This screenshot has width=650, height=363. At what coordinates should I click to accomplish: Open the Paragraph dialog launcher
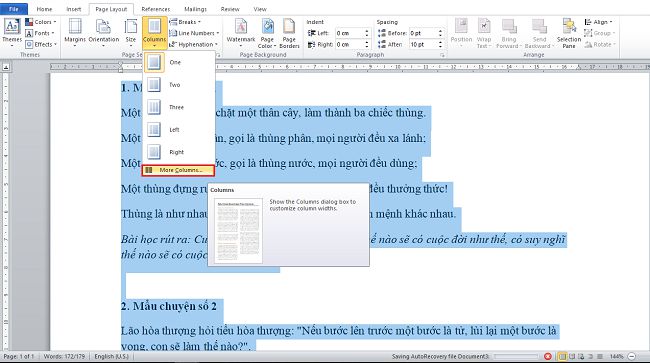(x=442, y=55)
